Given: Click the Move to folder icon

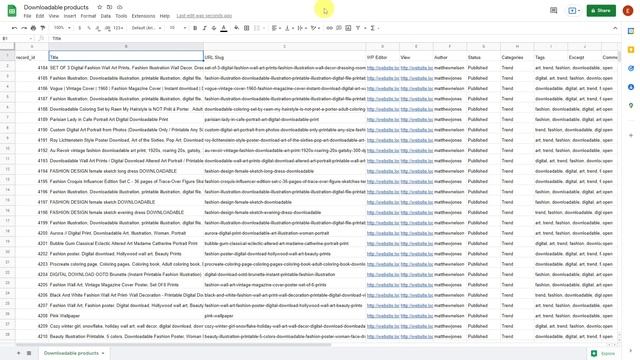Looking at the screenshot, I should pos(109,7).
